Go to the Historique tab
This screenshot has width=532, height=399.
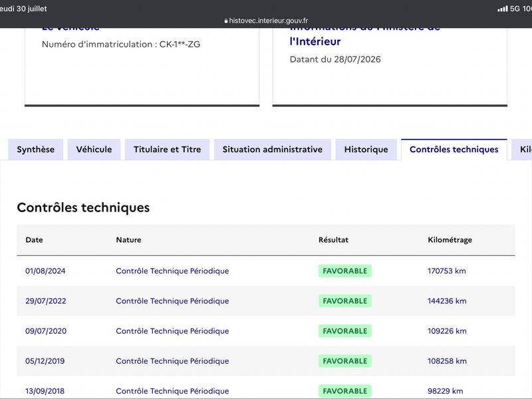tap(366, 149)
